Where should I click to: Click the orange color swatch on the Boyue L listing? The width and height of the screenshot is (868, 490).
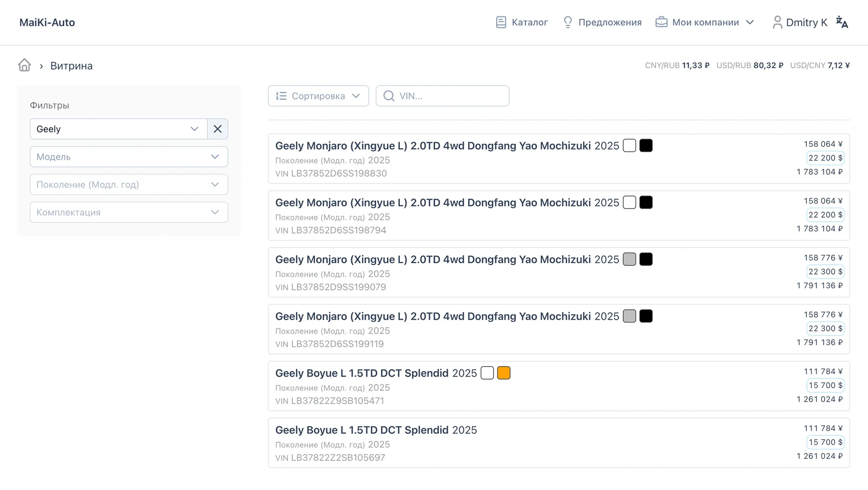503,373
